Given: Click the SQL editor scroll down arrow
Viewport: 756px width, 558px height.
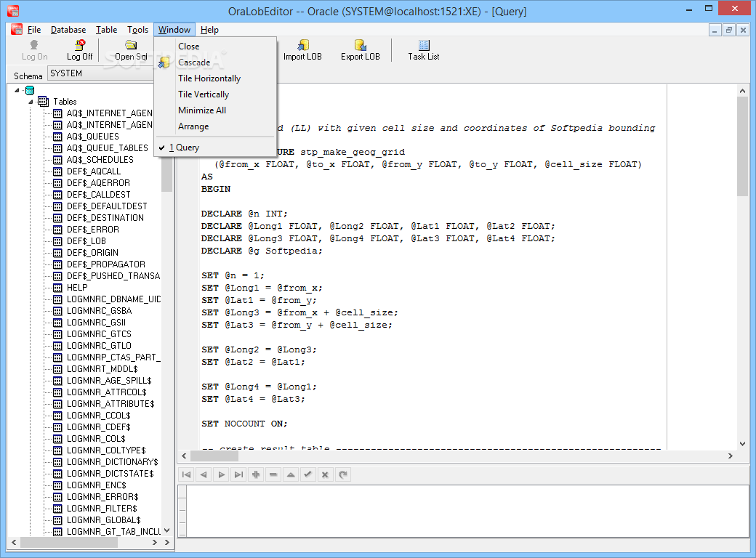Looking at the screenshot, I should [742, 444].
